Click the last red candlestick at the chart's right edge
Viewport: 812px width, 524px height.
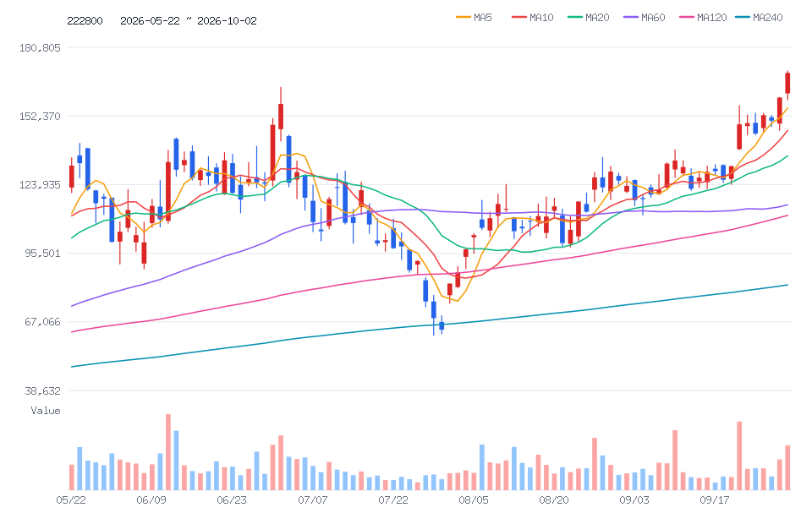coord(787,84)
